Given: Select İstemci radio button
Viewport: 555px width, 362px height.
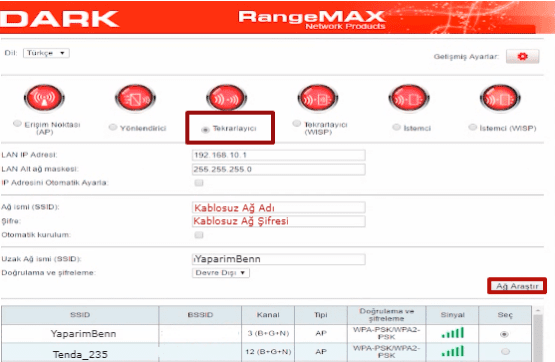Looking at the screenshot, I should [x=396, y=127].
